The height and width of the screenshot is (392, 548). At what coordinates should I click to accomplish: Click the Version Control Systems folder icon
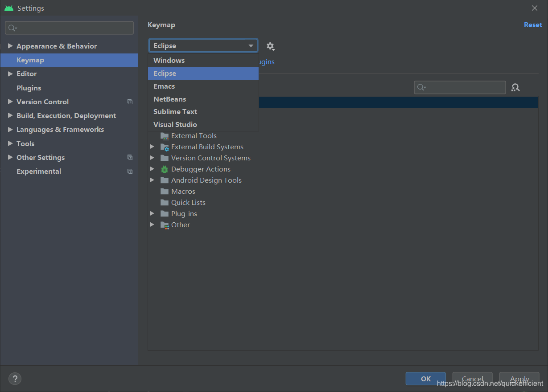164,158
